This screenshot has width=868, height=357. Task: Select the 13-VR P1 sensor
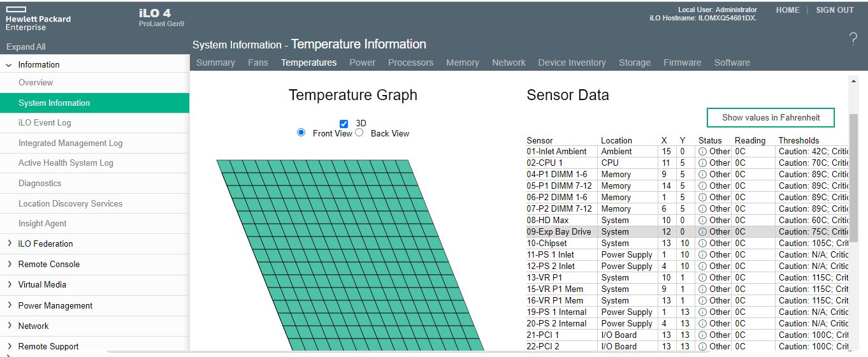688,278
